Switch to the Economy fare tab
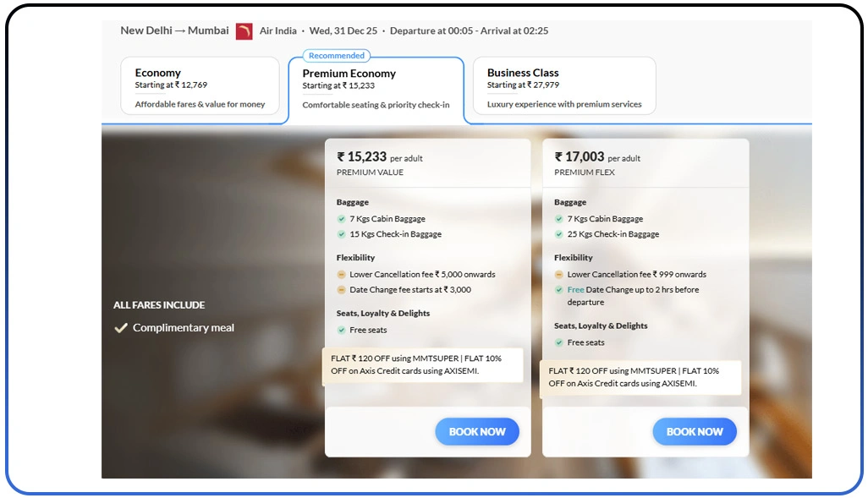868x498 pixels. [x=200, y=86]
